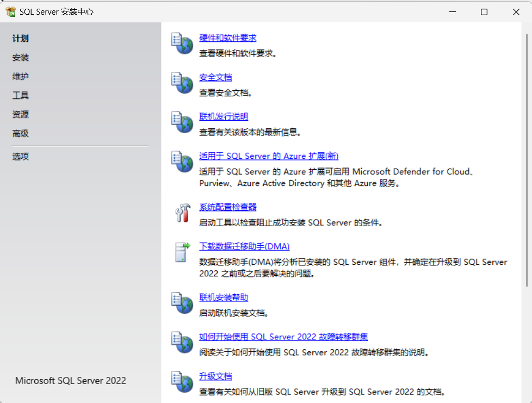Click the text 查看有关该版本的最新信息。

[x=250, y=132]
